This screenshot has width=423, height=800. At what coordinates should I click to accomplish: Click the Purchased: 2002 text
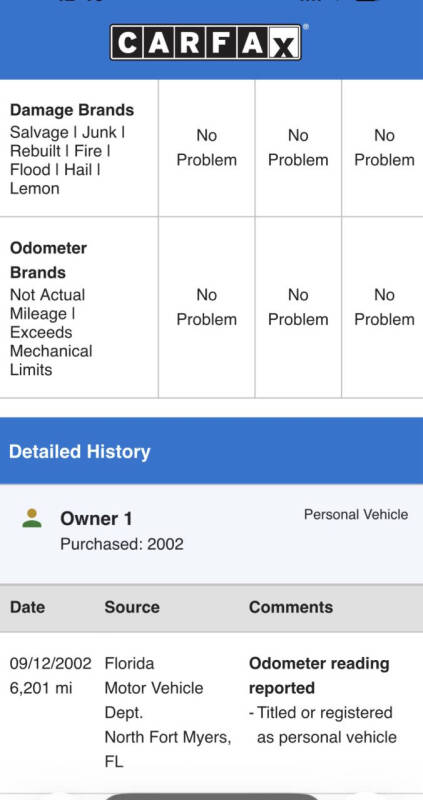(122, 544)
